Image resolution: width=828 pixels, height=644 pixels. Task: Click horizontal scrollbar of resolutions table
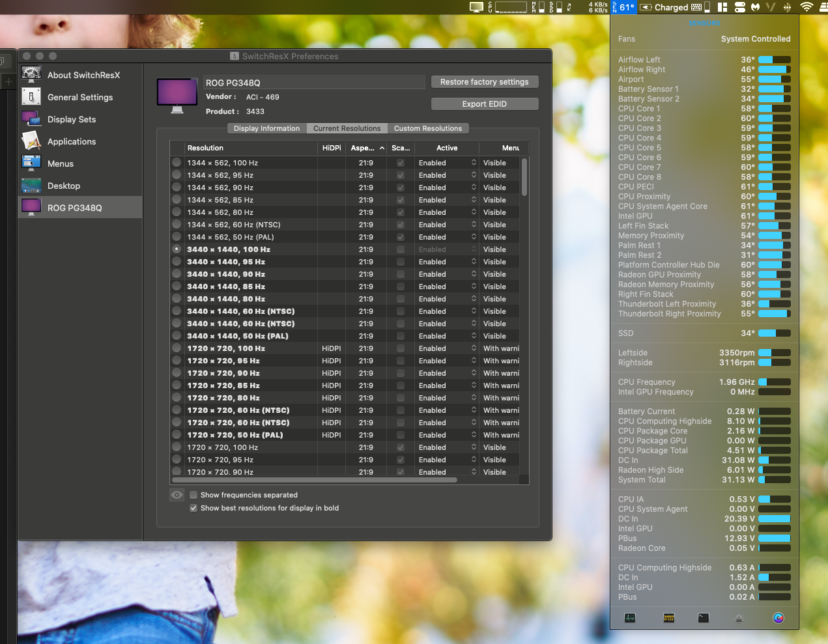click(314, 481)
